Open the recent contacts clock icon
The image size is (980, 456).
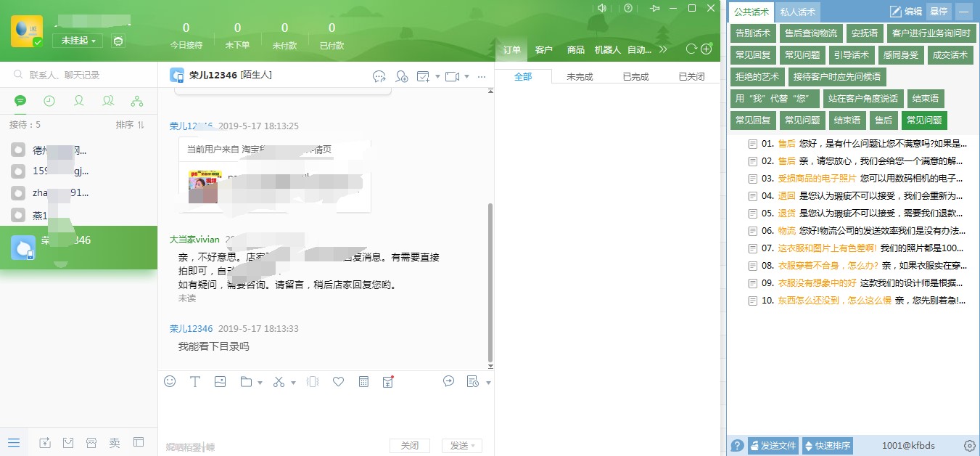pos(49,101)
